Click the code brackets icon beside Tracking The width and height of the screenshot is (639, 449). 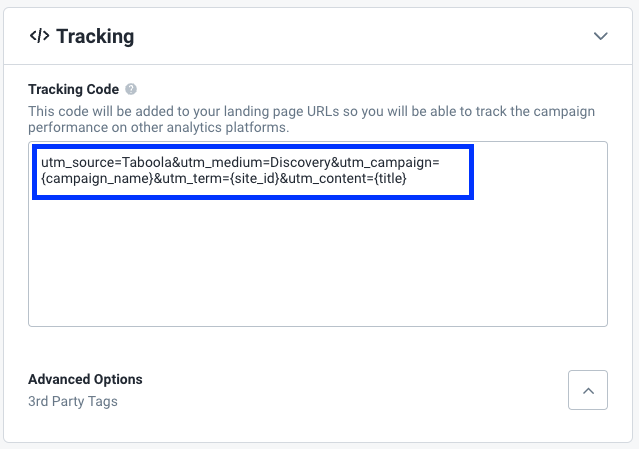pyautogui.click(x=40, y=36)
